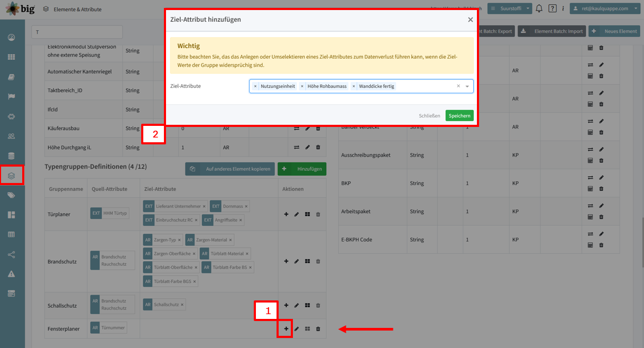The image size is (644, 348).
Task: Click the search field containing T
Action: tap(77, 32)
